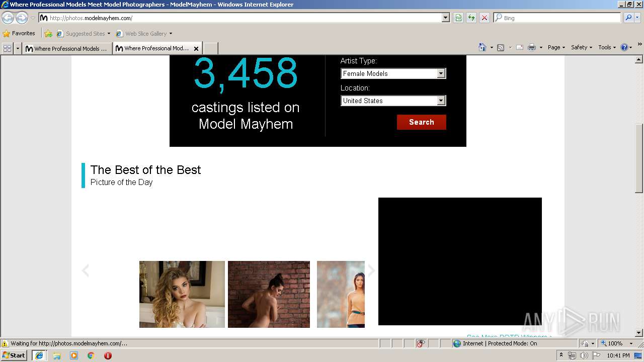Screen dimensions: 644x362
Task: Click the carousel previous arrow
Action: (x=86, y=270)
